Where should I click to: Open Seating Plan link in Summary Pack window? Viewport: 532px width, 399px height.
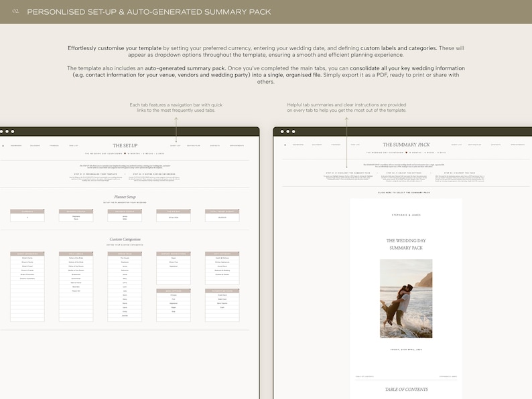(474, 145)
